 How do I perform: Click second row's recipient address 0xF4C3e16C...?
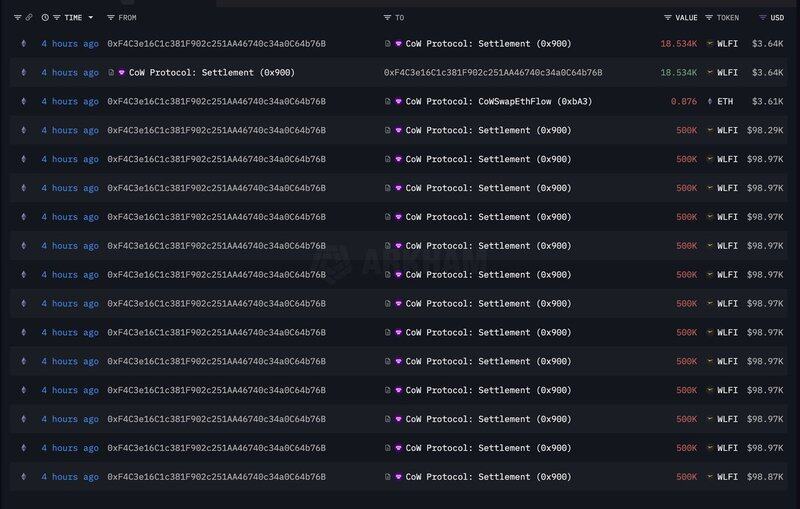pyautogui.click(x=493, y=73)
